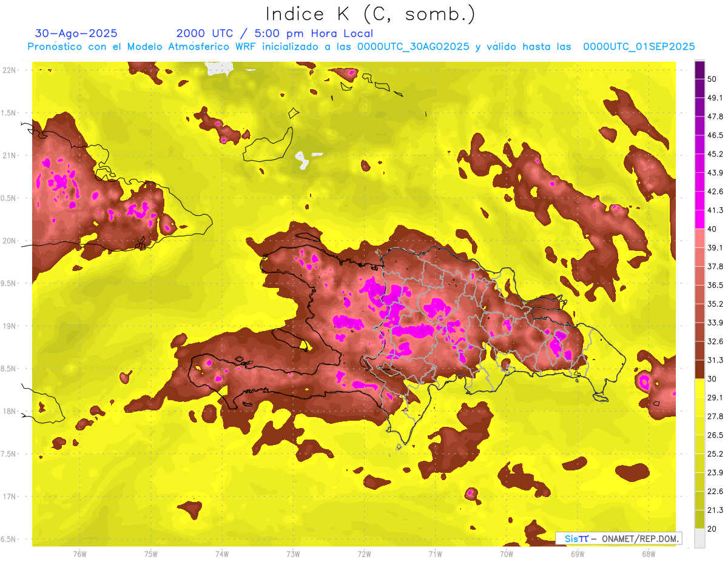Click the dark purple swatch at legend top
The image size is (728, 562).
pos(699,71)
